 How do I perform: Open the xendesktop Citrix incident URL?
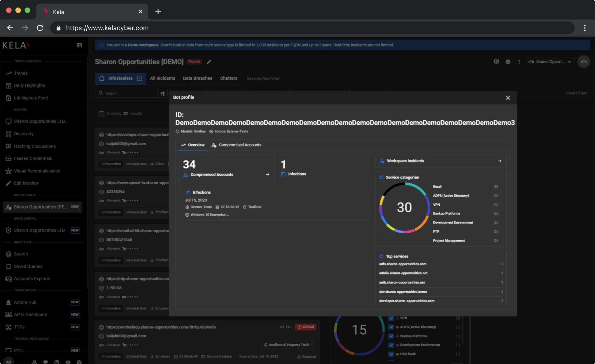click(x=161, y=327)
